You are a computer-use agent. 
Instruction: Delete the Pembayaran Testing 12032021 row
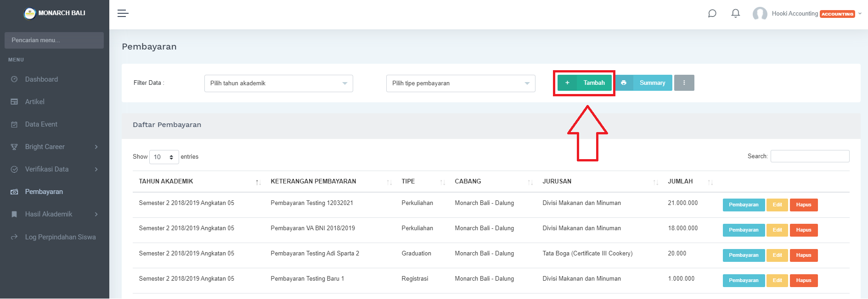[803, 205]
